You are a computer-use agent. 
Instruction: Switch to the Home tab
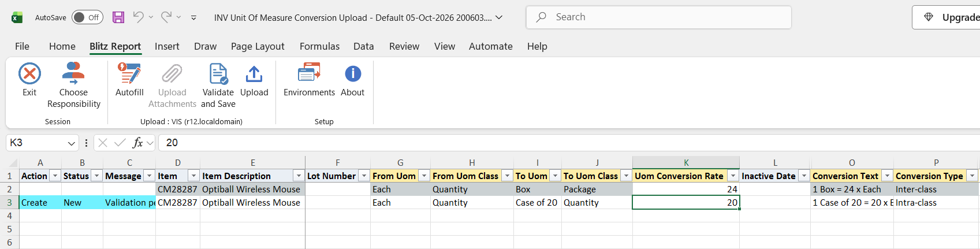pos(62,46)
